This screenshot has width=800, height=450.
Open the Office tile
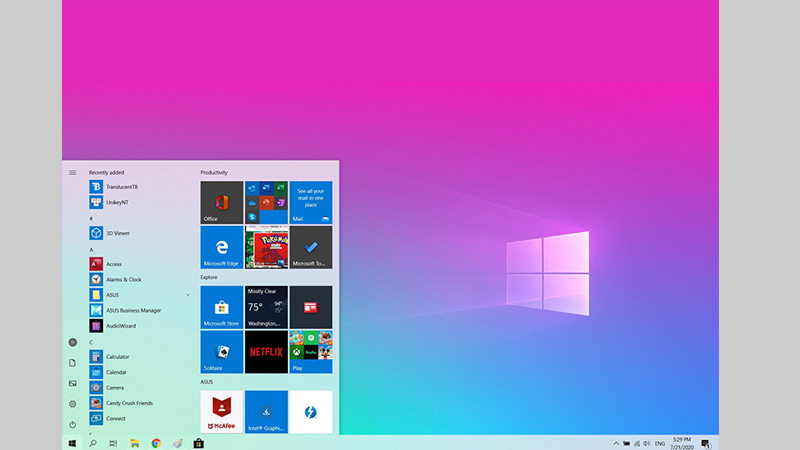221,202
